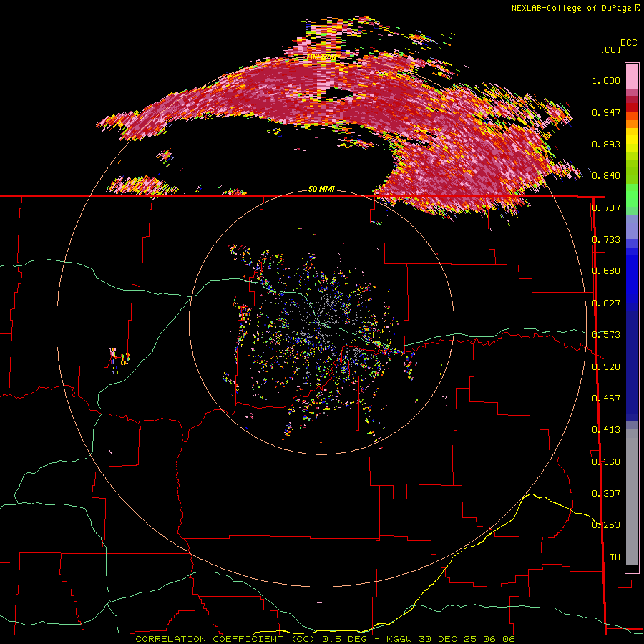Click the [CC] units label
The width and height of the screenshot is (644, 644).
tap(610, 49)
